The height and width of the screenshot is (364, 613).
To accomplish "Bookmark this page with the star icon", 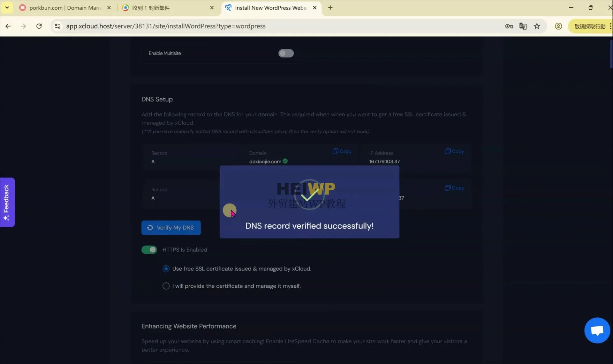I will coord(537,26).
